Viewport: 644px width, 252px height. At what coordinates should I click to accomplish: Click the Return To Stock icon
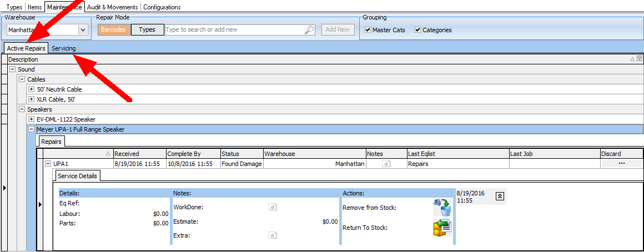click(442, 228)
